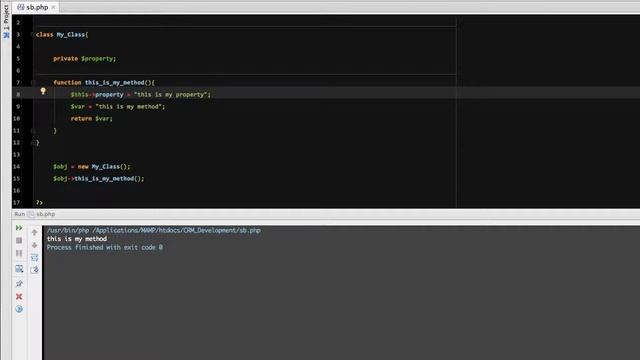This screenshot has width=640, height=360.
Task: Toggle soft-wrap icon in Run console
Action: tap(34, 257)
